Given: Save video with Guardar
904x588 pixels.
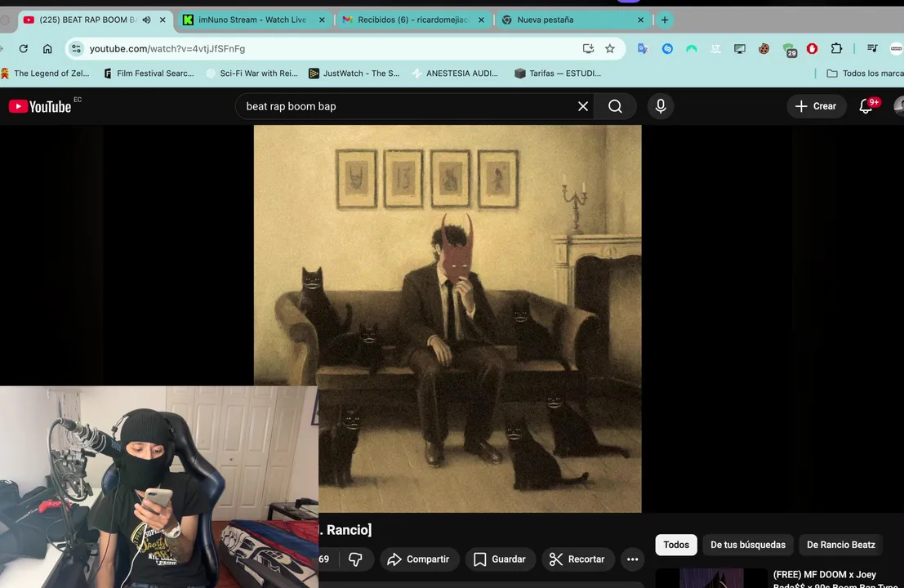Looking at the screenshot, I should click(500, 559).
